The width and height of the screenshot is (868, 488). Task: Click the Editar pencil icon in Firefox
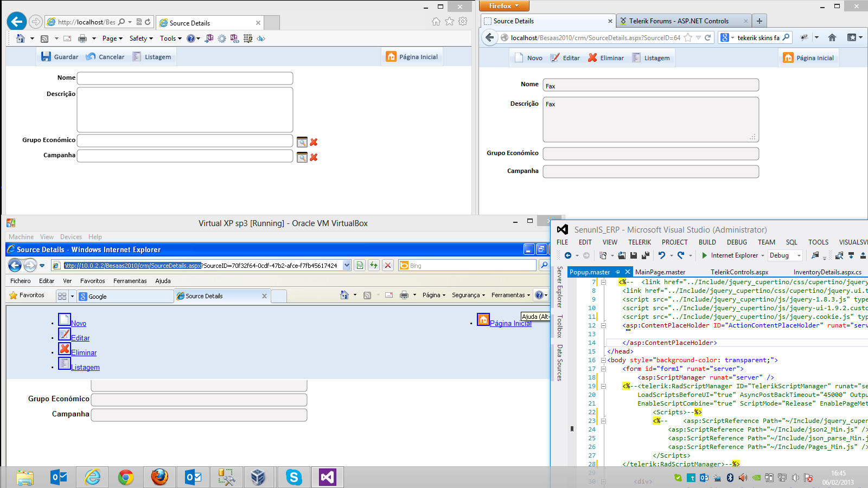tap(554, 58)
